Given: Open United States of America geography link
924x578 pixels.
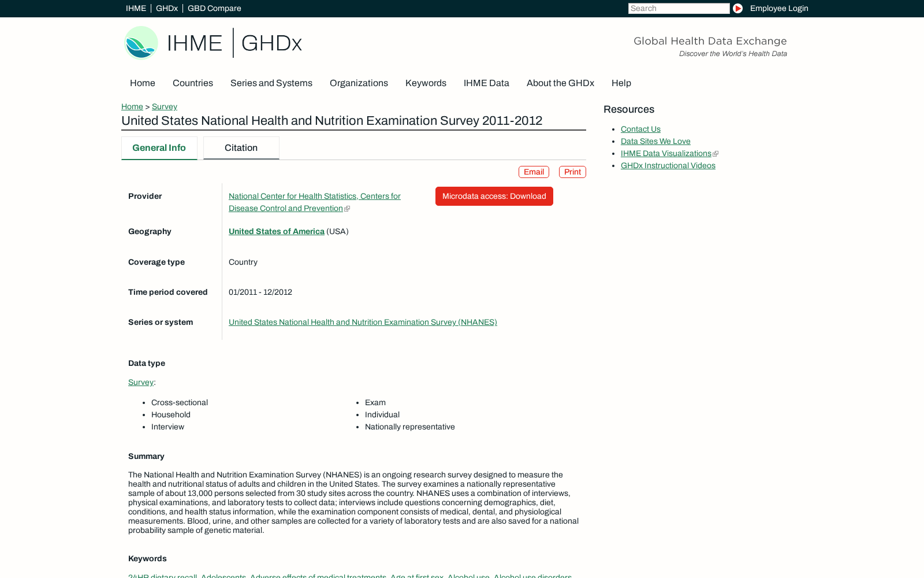Looking at the screenshot, I should [x=277, y=231].
